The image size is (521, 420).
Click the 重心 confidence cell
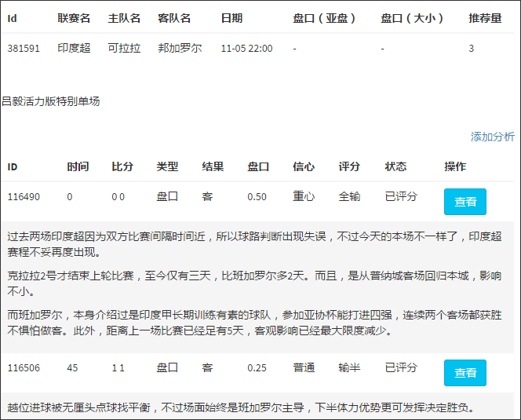coord(304,196)
